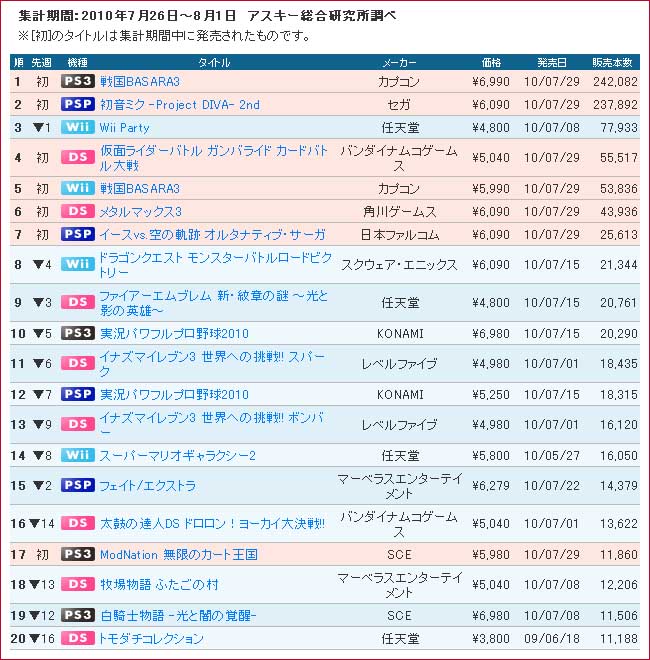Click DS badge beside 牧場物語 ふたごの村
The image size is (650, 660).
77,584
